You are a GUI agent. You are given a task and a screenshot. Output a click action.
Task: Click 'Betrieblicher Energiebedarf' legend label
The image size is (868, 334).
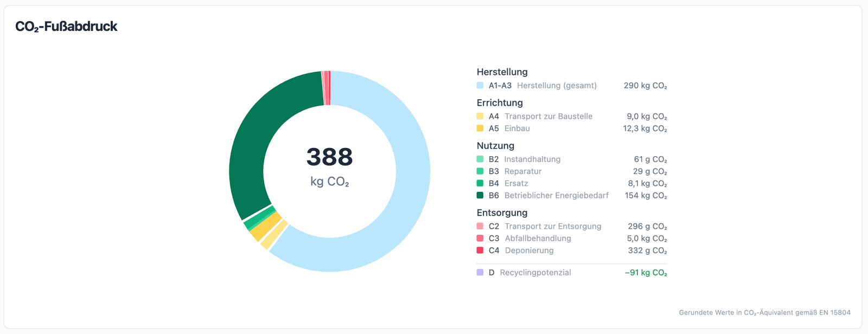click(x=556, y=195)
